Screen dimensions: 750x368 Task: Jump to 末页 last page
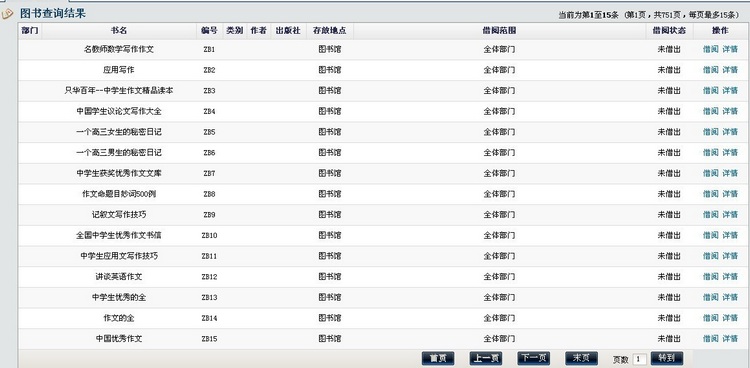tap(581, 358)
